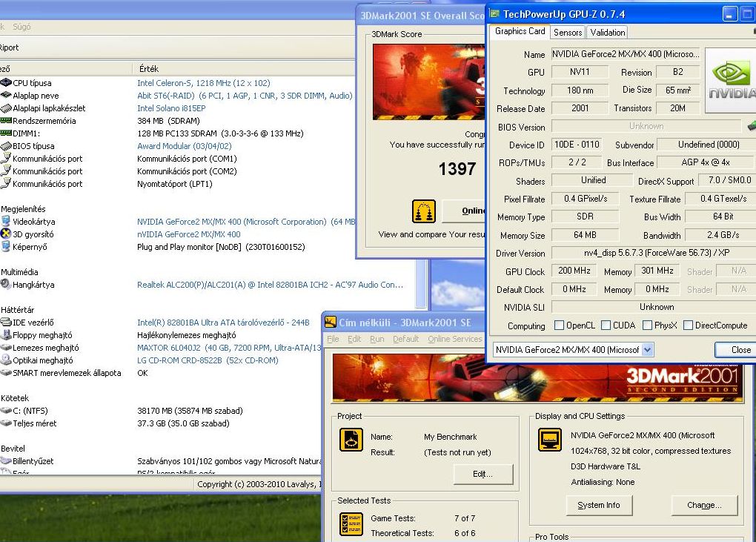The width and height of the screenshot is (756, 542).
Task: Tick the DirectCompute checkbox
Action: pos(688,325)
